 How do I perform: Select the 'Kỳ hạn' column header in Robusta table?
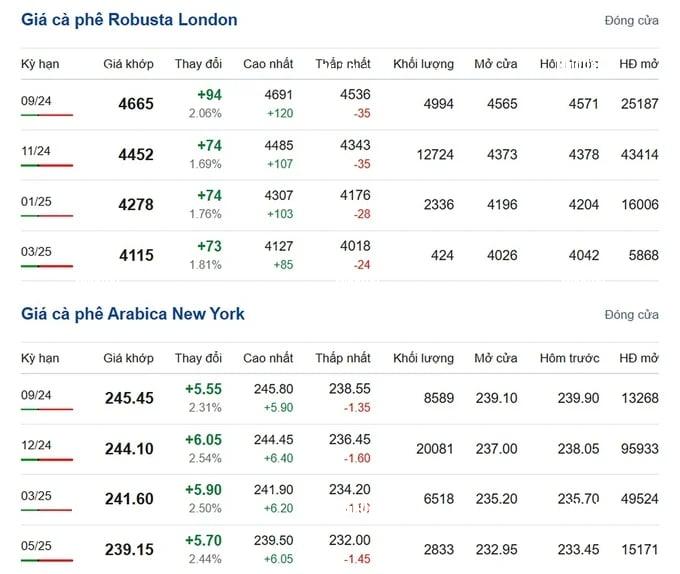point(40,64)
